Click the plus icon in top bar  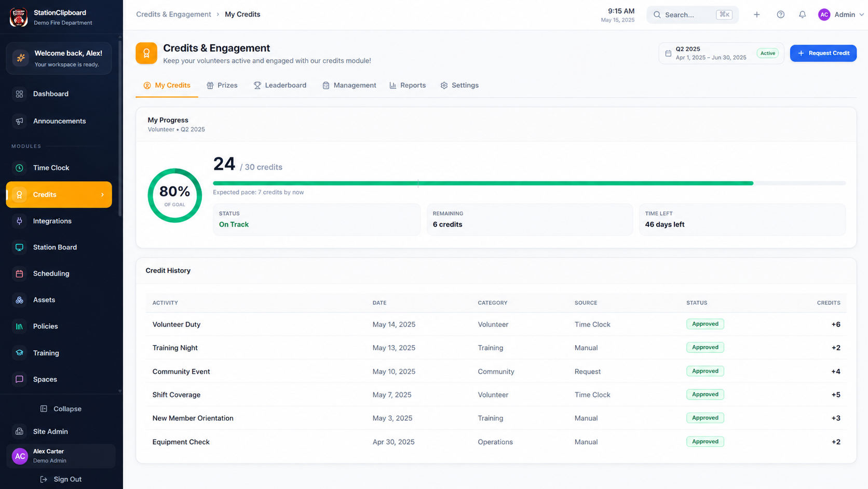point(756,15)
